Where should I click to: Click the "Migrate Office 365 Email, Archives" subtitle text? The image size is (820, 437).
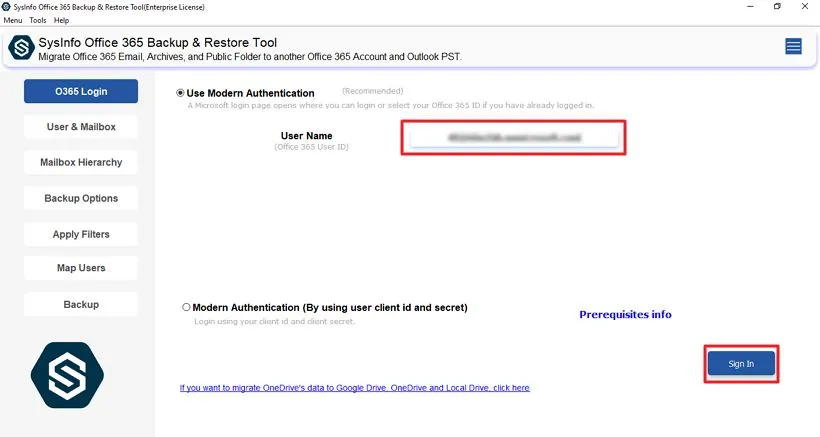pos(250,56)
